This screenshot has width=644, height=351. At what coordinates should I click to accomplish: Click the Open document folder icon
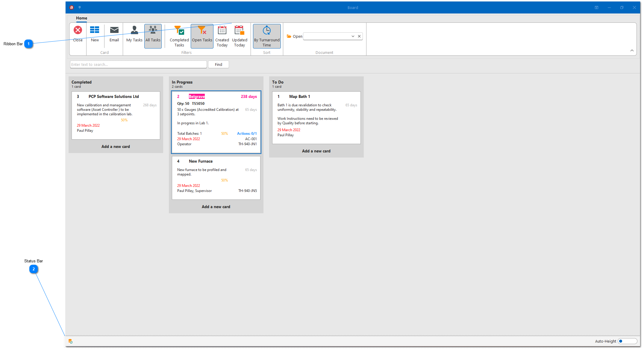click(x=289, y=36)
